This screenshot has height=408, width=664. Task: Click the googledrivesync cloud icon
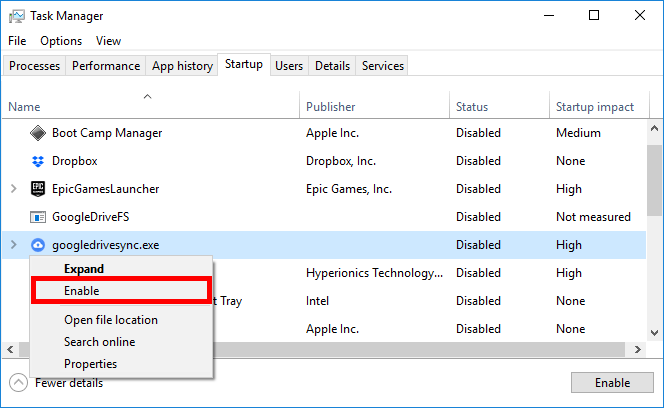(x=38, y=245)
